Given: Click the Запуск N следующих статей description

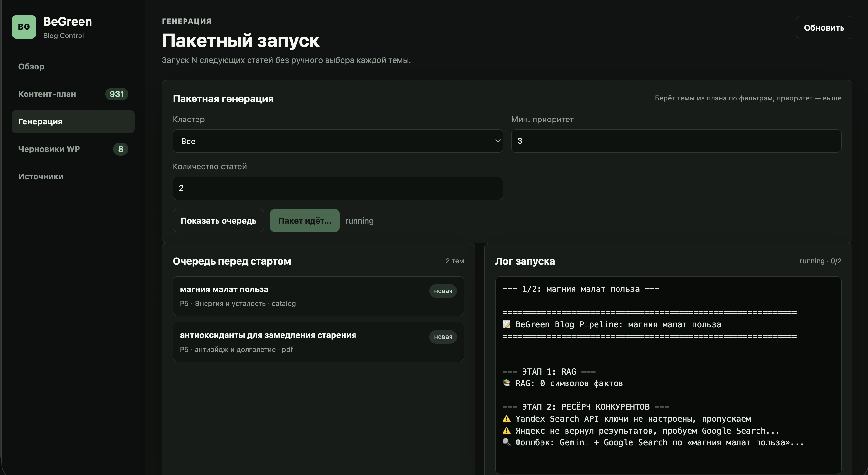Looking at the screenshot, I should click(286, 60).
